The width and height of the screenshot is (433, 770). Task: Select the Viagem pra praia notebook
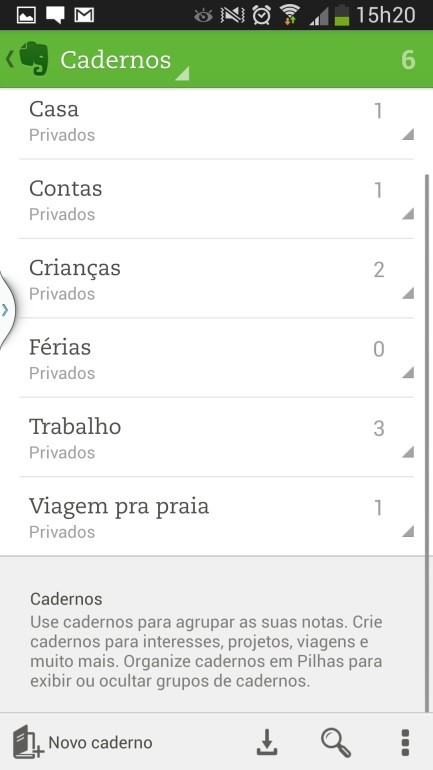pos(216,517)
